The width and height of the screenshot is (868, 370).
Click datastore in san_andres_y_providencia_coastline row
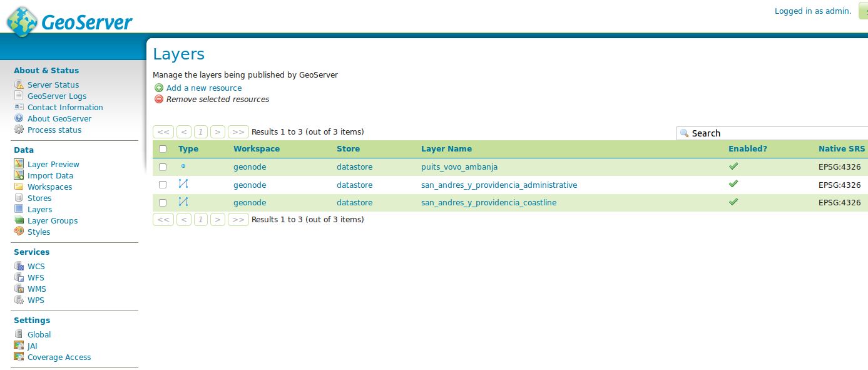pyautogui.click(x=354, y=203)
